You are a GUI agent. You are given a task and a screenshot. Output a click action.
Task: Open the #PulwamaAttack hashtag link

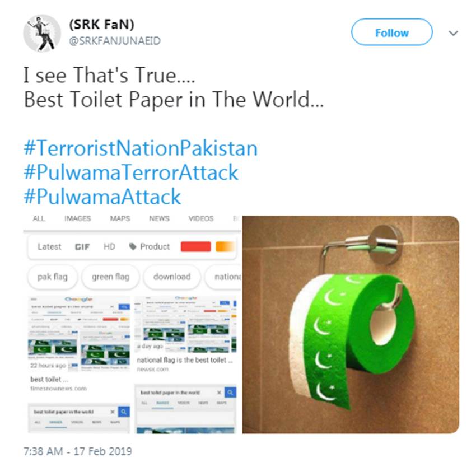(102, 197)
